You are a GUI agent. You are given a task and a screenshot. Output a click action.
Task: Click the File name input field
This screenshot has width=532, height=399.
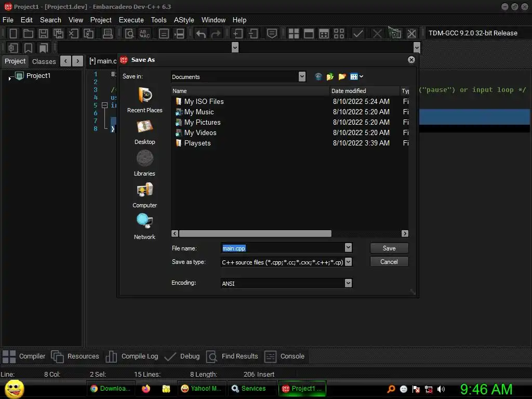pyautogui.click(x=283, y=248)
